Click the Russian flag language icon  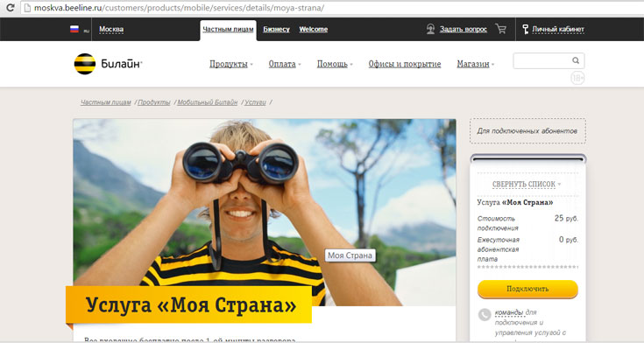pyautogui.click(x=74, y=29)
